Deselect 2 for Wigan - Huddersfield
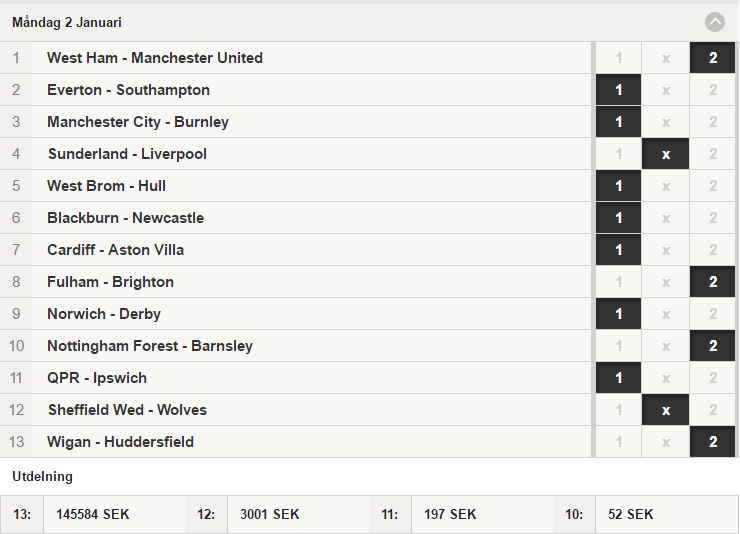This screenshot has width=740, height=534. (x=713, y=442)
